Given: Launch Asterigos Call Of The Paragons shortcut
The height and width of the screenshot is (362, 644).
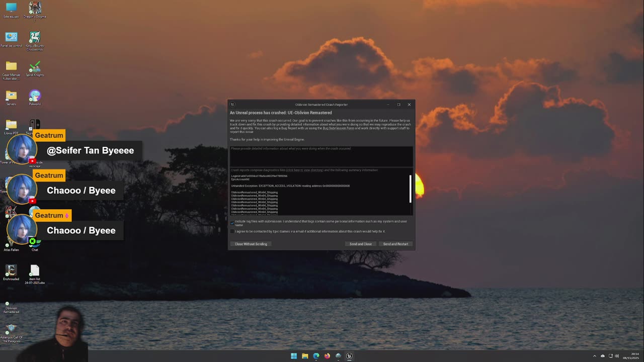Looking at the screenshot, I should tap(11, 333).
